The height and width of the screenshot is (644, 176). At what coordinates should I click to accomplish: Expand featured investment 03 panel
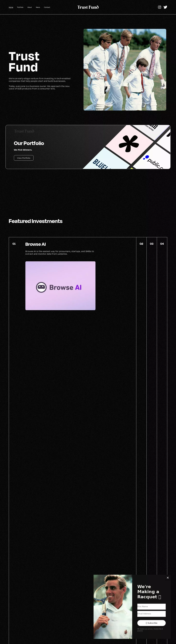click(152, 244)
